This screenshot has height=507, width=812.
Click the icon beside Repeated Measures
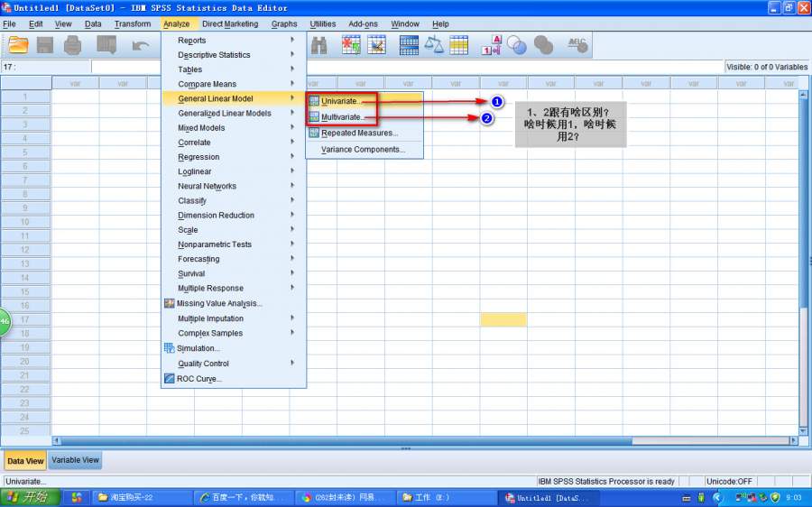pyautogui.click(x=314, y=133)
